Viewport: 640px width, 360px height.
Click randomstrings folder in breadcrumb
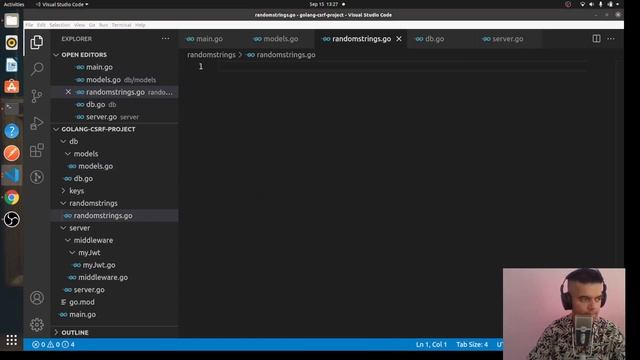pyautogui.click(x=211, y=55)
